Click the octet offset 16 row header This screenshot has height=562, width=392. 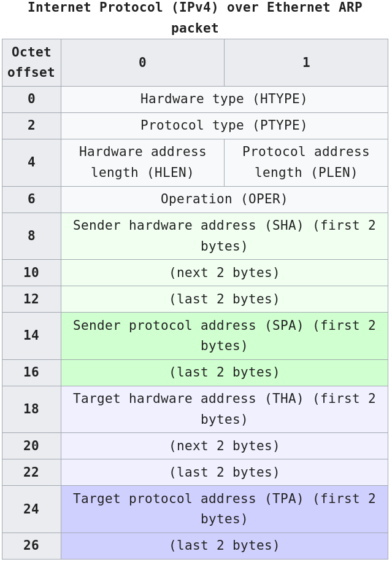pyautogui.click(x=31, y=372)
